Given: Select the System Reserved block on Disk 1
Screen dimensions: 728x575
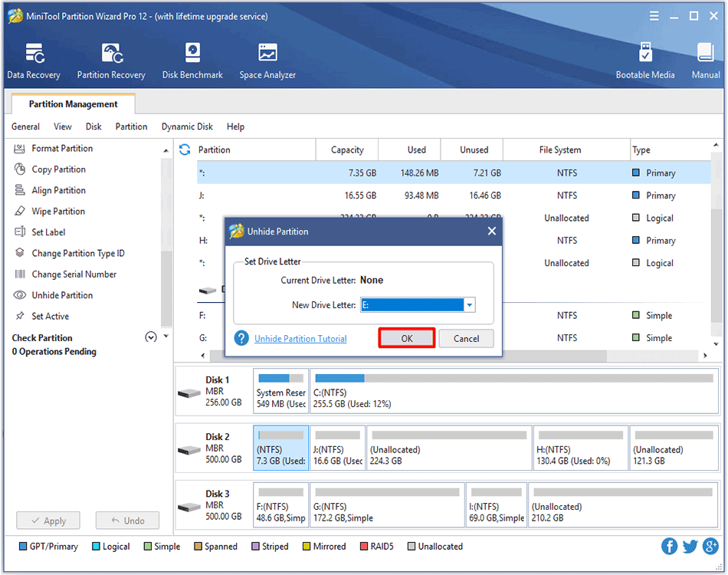Looking at the screenshot, I should 281,390.
